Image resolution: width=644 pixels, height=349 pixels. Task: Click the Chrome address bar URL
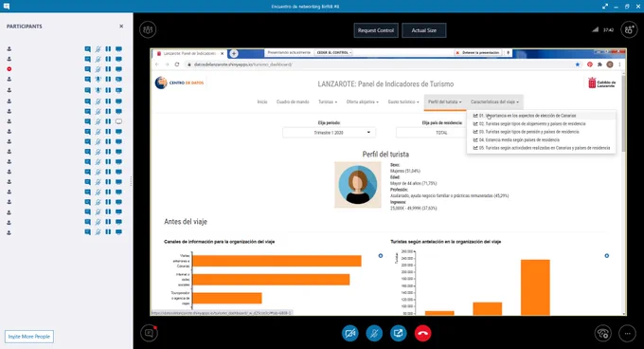[x=243, y=64]
